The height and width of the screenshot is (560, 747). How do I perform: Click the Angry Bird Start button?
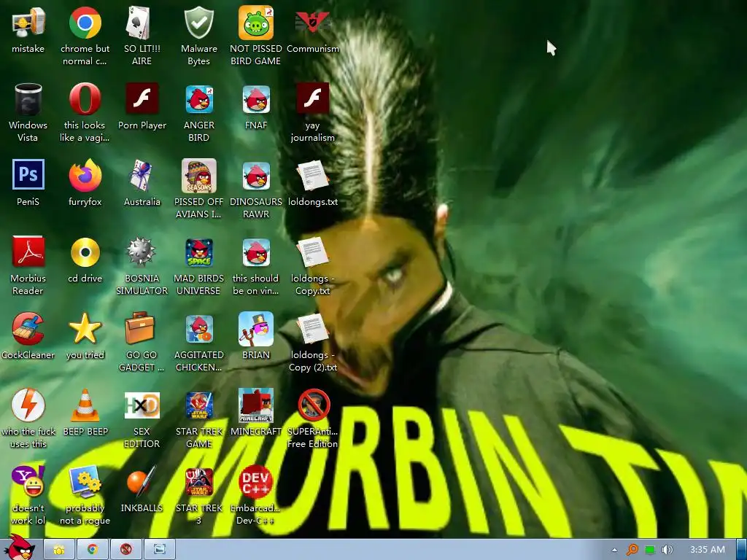click(20, 548)
